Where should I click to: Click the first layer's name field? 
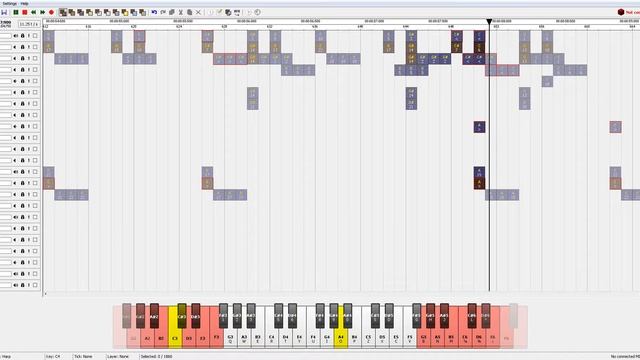click(6, 36)
